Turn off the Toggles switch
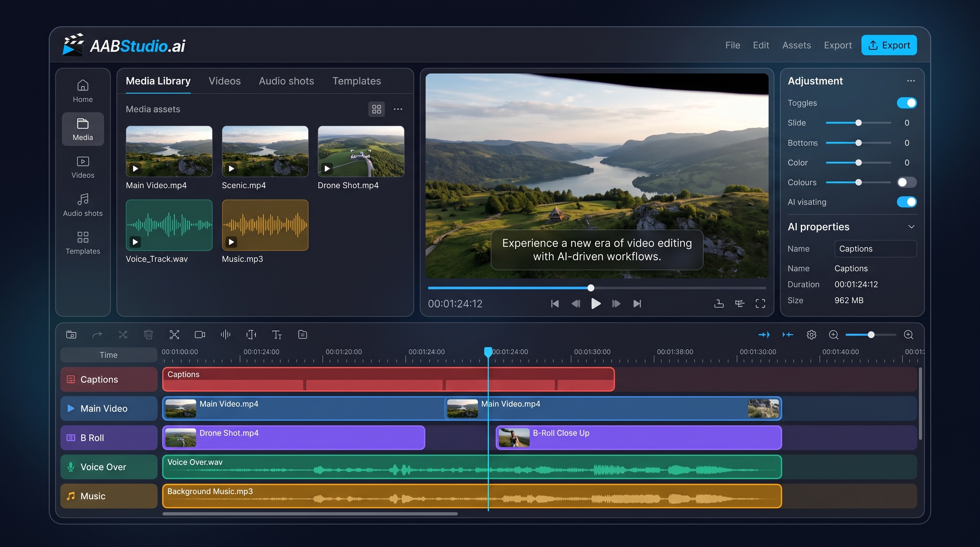980x547 pixels. (x=907, y=103)
